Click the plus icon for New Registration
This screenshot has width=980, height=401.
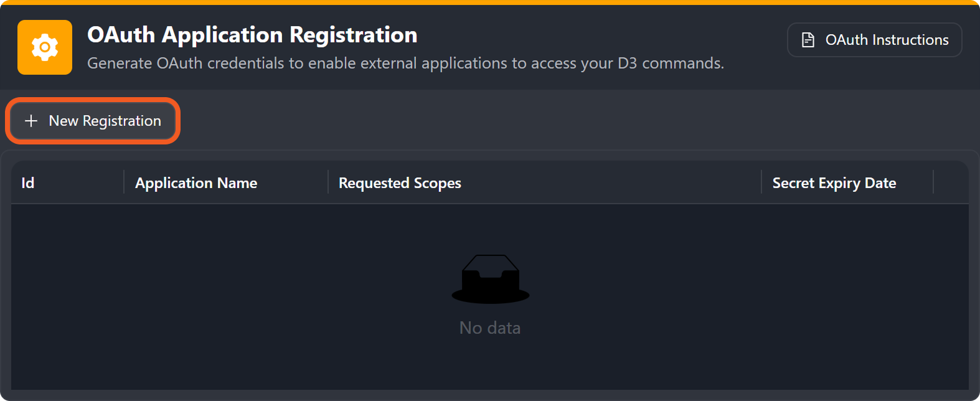point(31,121)
